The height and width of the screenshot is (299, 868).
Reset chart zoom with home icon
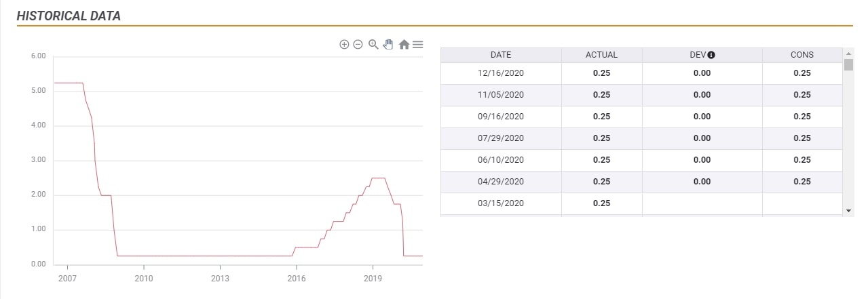pyautogui.click(x=404, y=45)
